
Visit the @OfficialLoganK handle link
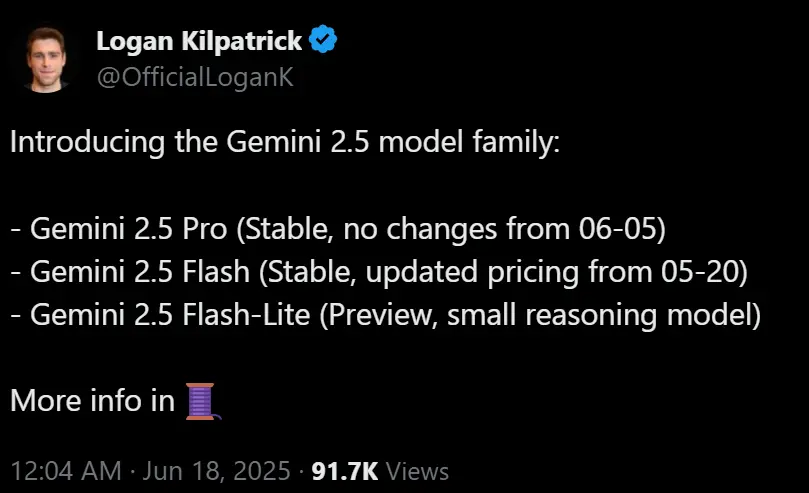[195, 77]
